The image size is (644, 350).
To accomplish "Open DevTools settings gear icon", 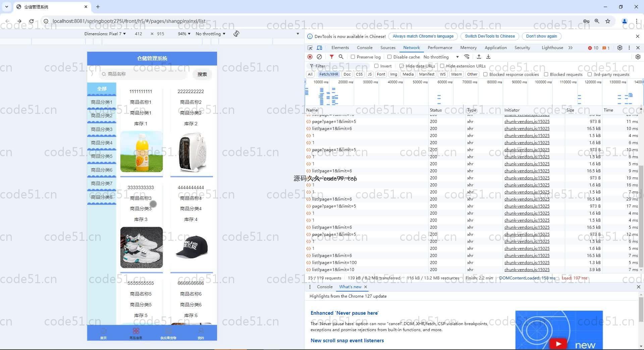I will [620, 48].
